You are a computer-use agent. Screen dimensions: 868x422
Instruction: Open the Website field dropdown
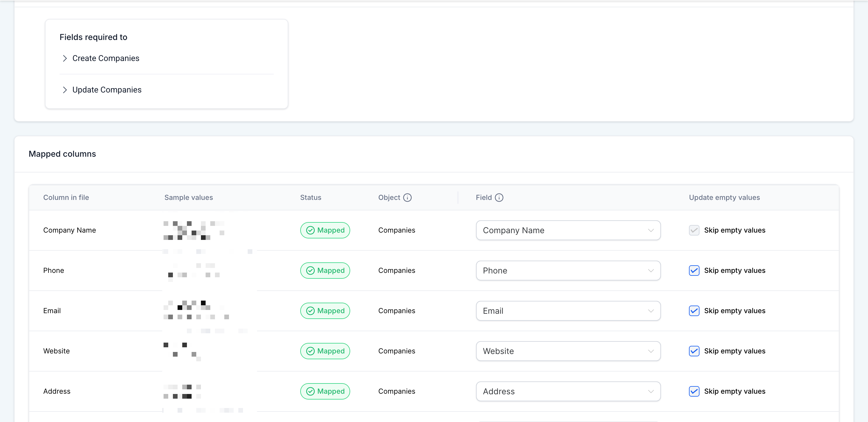tap(568, 351)
